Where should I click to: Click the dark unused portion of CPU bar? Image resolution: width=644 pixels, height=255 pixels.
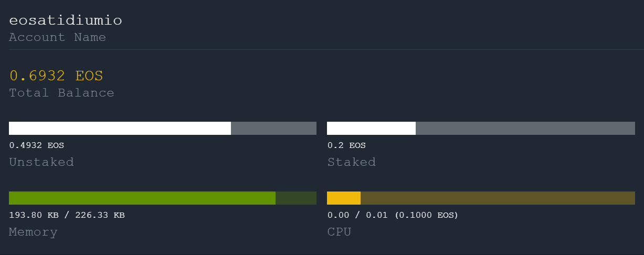tap(498, 198)
